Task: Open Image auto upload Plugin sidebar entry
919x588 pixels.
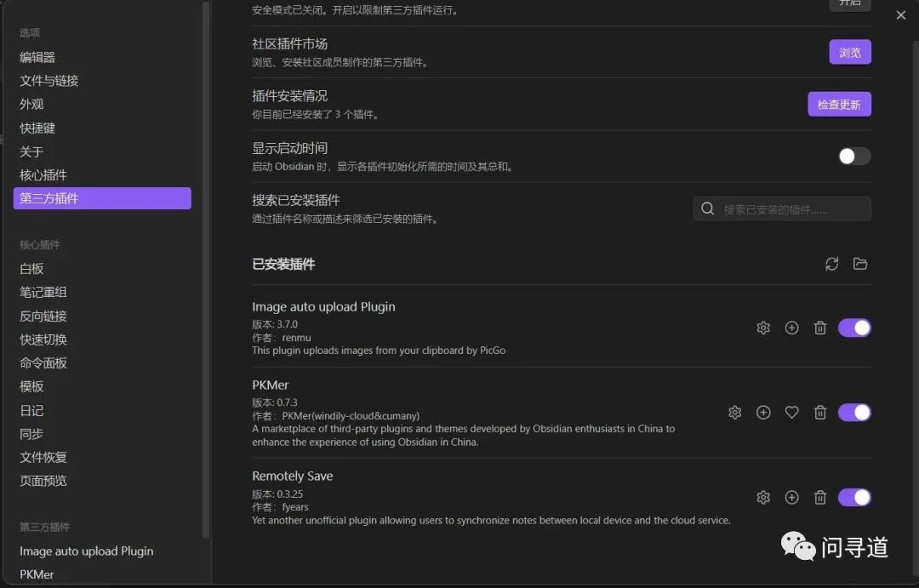Action: [103, 551]
